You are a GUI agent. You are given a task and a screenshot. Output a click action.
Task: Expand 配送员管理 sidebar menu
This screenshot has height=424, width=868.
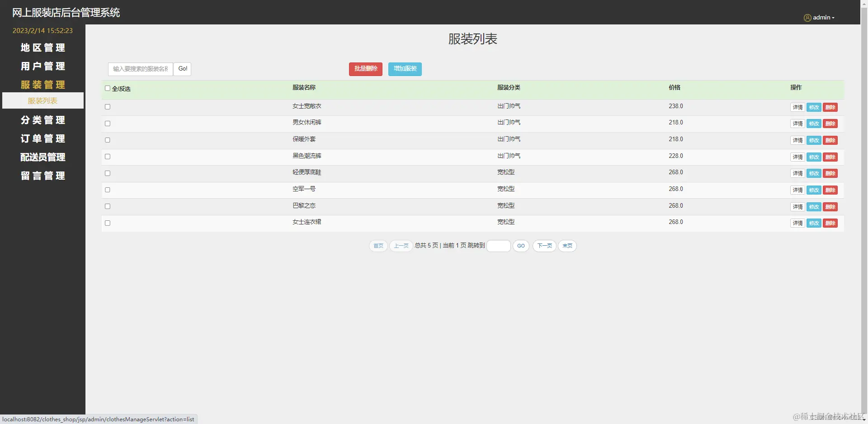[x=43, y=157]
